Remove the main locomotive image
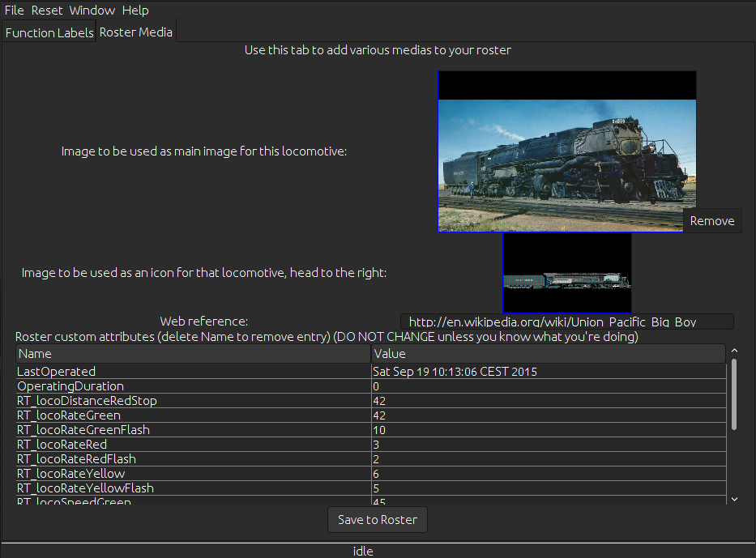The image size is (756, 558). click(711, 221)
